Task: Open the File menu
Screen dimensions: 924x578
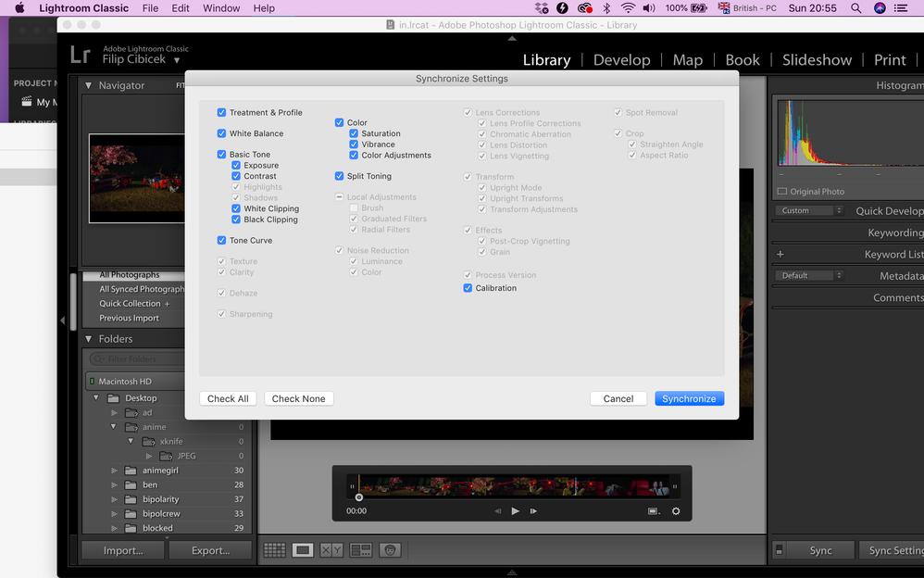Action: click(150, 8)
